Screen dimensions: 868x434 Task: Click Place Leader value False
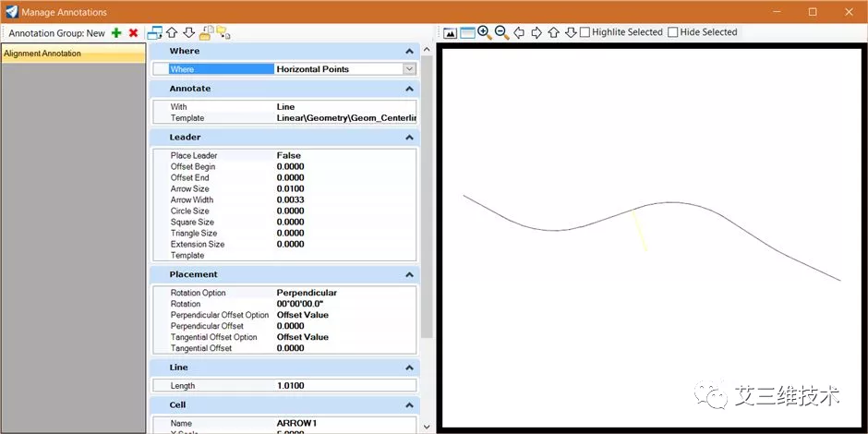click(289, 155)
